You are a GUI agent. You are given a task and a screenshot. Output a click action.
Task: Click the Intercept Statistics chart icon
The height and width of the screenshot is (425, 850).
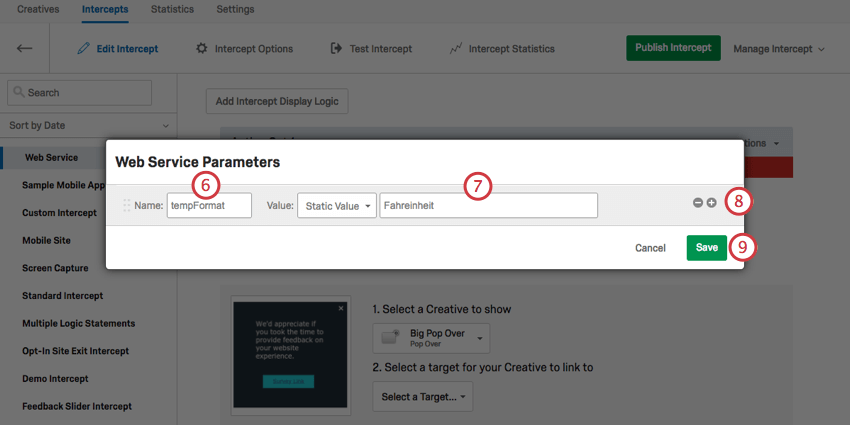point(455,49)
